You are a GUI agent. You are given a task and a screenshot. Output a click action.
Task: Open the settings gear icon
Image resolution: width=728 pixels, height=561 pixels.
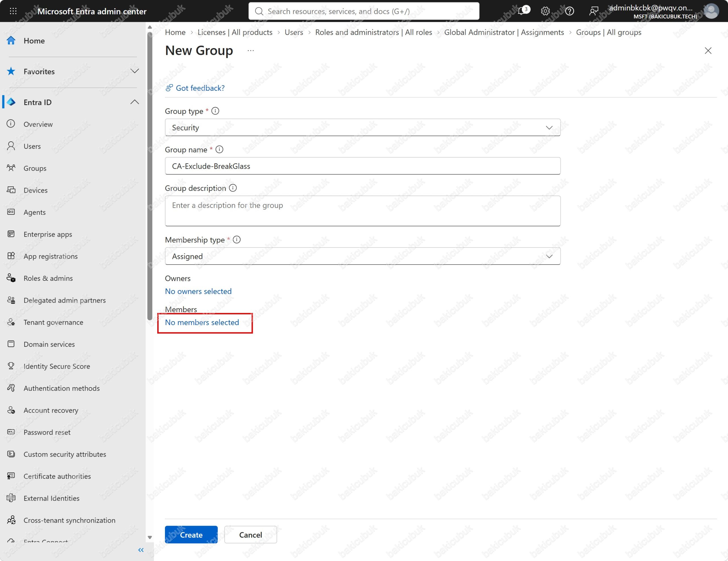[x=545, y=11]
